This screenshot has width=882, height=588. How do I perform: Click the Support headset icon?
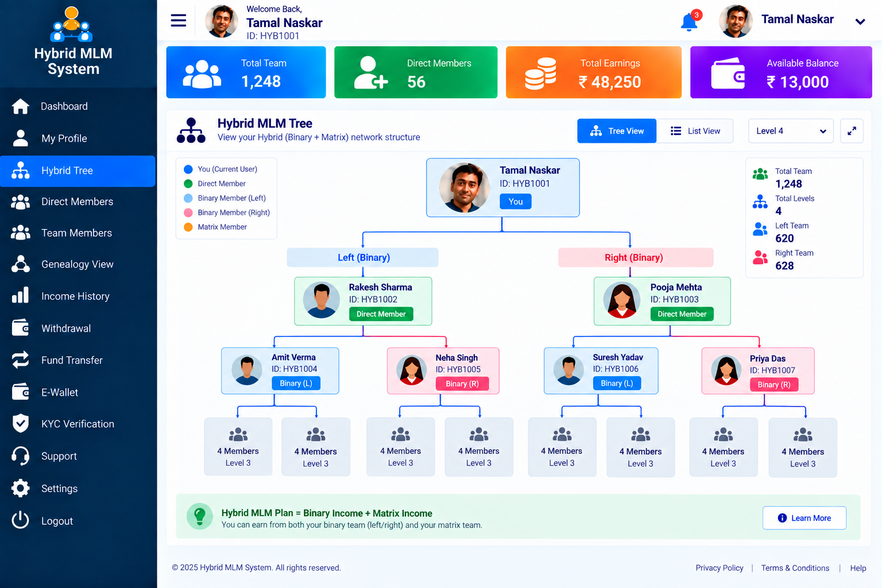pyautogui.click(x=20, y=456)
